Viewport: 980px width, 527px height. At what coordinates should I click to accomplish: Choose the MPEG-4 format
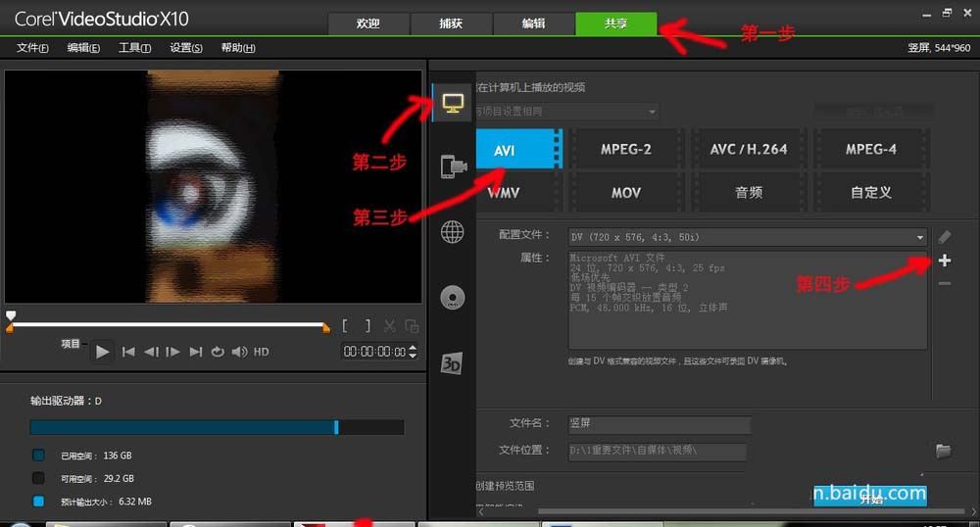(x=871, y=149)
